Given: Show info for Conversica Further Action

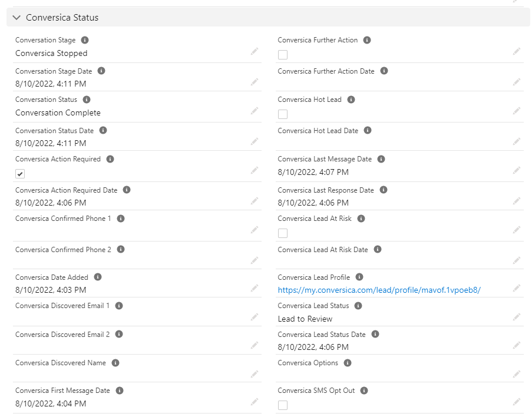Looking at the screenshot, I should pos(367,40).
